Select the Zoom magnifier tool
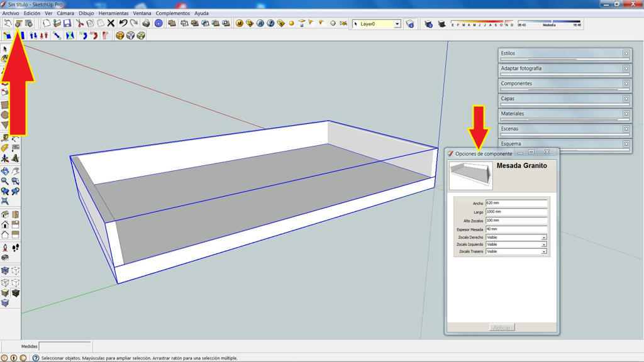Screen dimensions: 644x362 click(x=5, y=181)
